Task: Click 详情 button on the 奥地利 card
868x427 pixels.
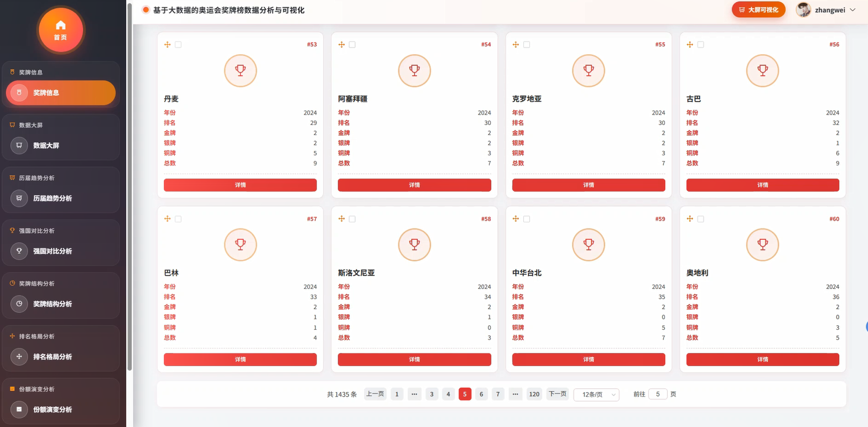Action: [762, 360]
